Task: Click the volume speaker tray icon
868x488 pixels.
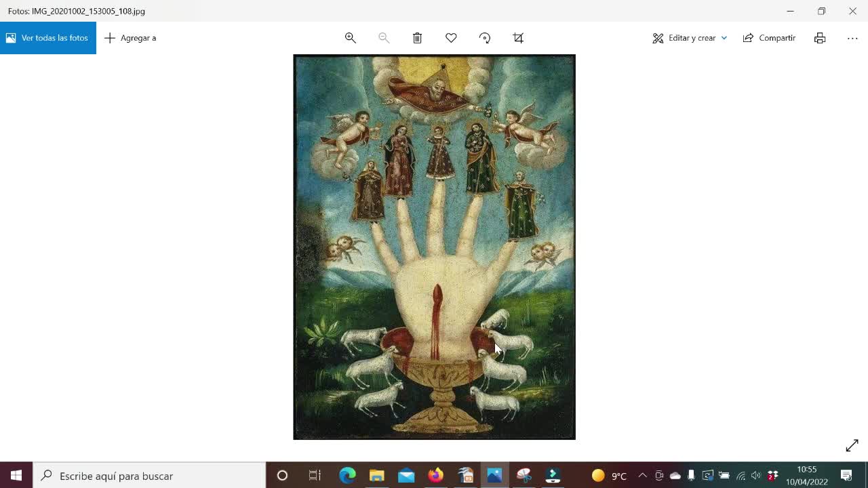Action: click(x=756, y=476)
